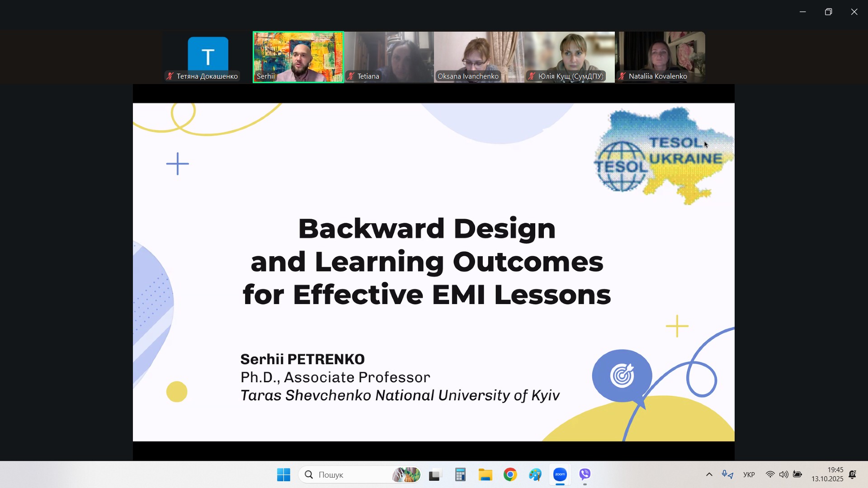Open Zoom from the taskbar
Viewport: 868px width, 488px height.
pos(560,474)
